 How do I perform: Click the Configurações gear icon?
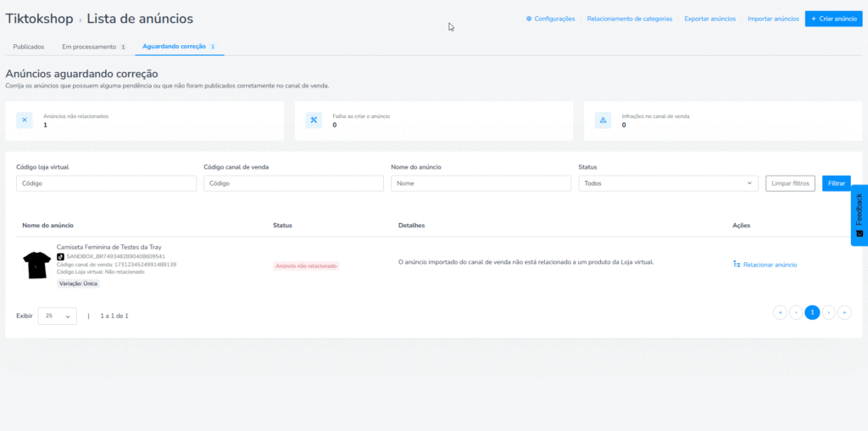coord(529,19)
